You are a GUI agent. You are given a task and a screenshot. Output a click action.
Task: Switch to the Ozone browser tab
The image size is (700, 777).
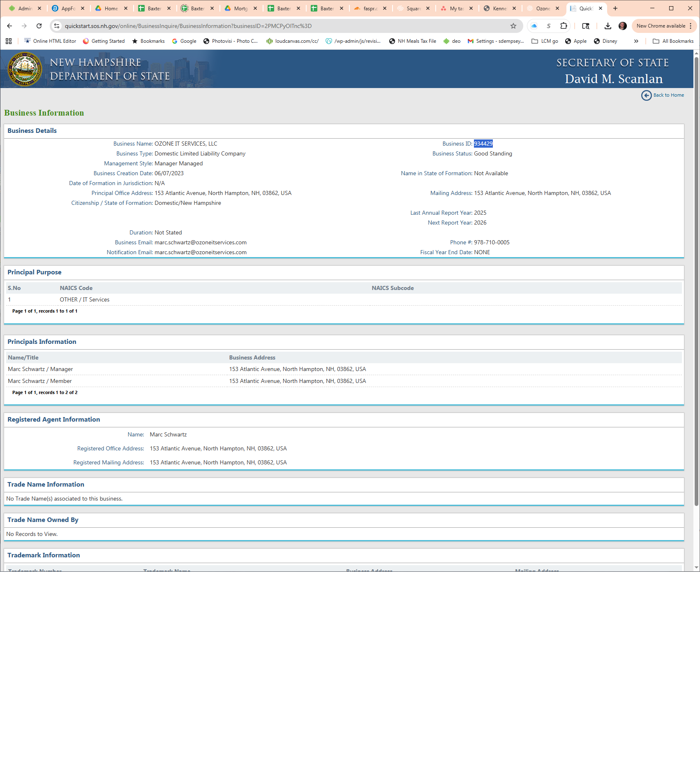pos(542,8)
